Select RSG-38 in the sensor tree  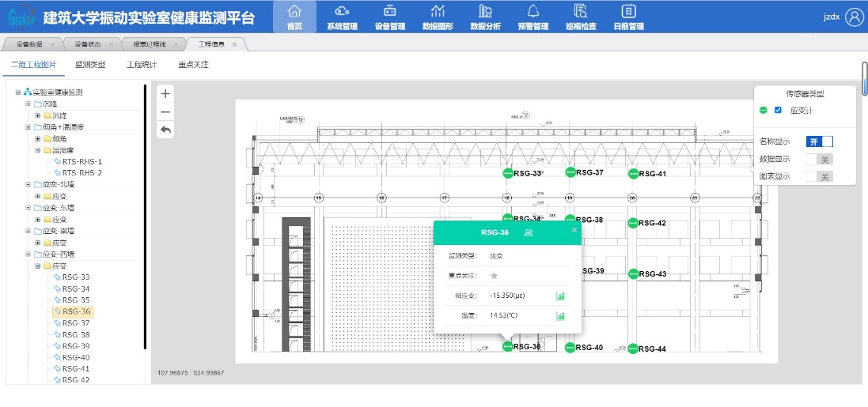coord(76,334)
